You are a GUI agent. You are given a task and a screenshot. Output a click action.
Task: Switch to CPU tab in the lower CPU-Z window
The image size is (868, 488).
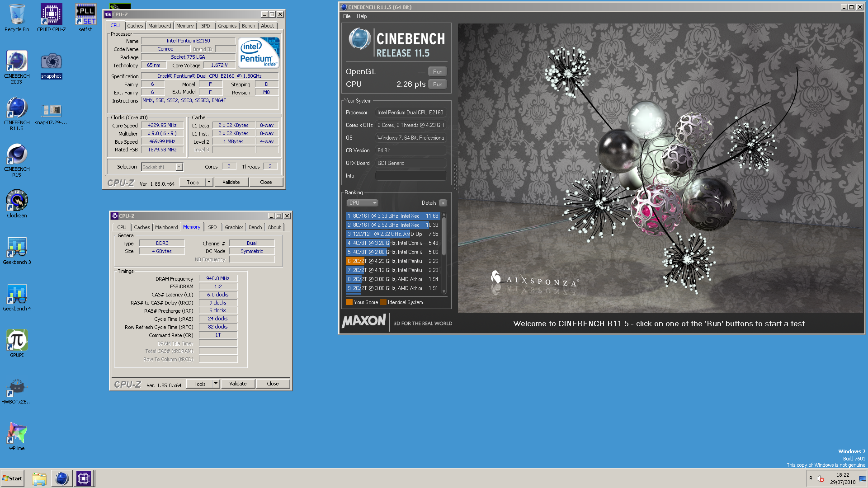pyautogui.click(x=122, y=227)
